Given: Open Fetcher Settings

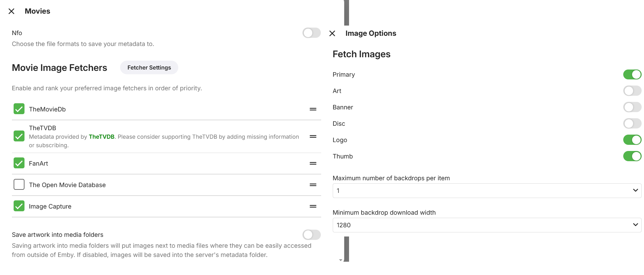Looking at the screenshot, I should (x=149, y=68).
